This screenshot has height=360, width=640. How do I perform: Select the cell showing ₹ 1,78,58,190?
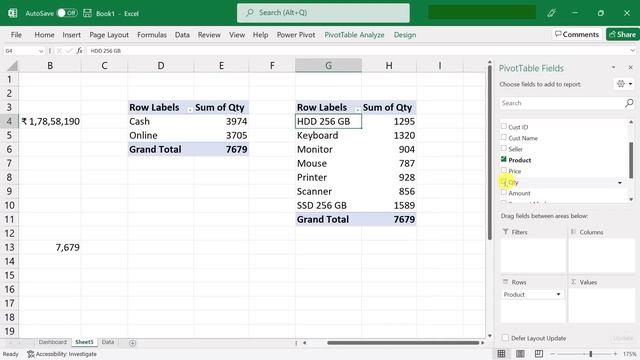click(50, 122)
